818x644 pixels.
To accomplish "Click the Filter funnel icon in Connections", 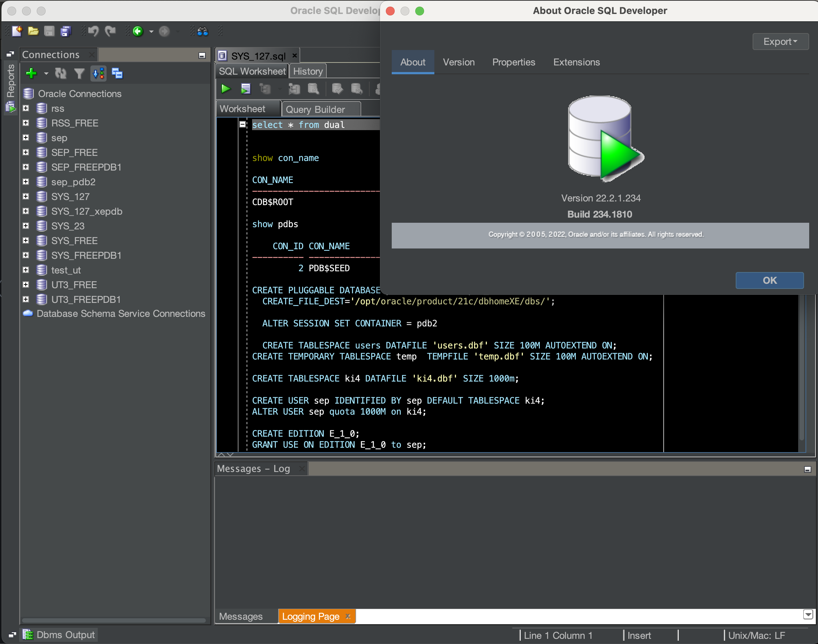I will [x=79, y=74].
